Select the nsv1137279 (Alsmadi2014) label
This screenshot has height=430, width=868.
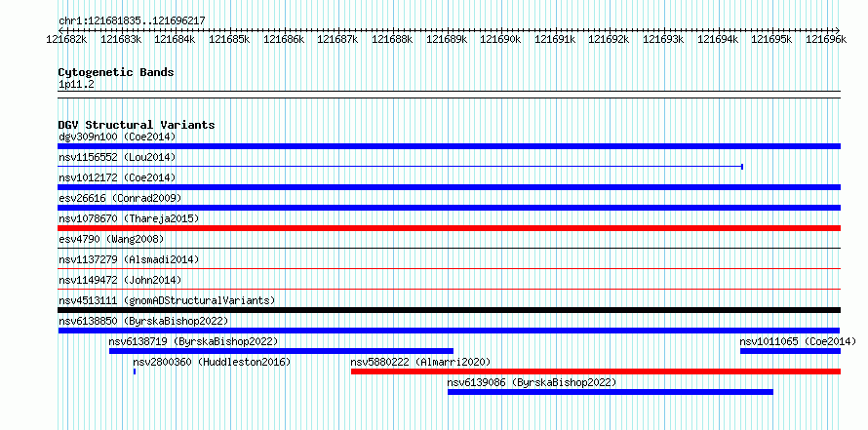click(129, 259)
